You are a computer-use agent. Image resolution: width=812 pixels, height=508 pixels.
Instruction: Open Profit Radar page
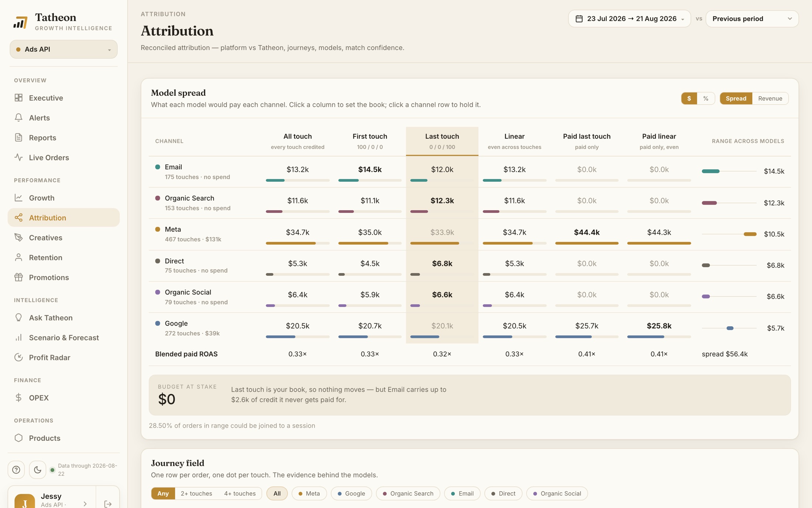63,358
